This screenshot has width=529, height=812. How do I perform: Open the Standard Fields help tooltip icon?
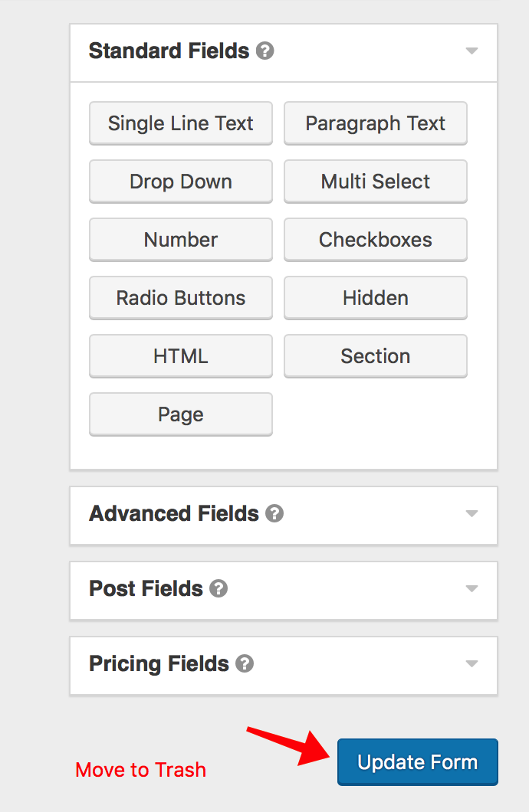coord(264,51)
